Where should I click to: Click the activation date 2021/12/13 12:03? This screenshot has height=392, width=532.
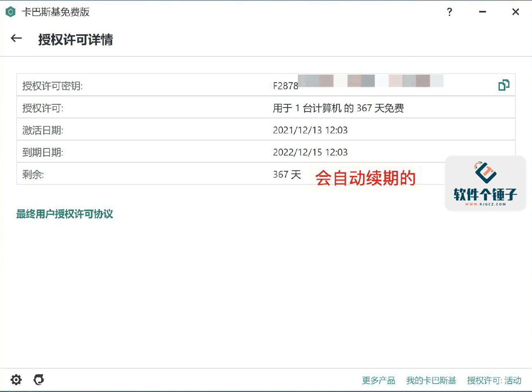coord(310,130)
